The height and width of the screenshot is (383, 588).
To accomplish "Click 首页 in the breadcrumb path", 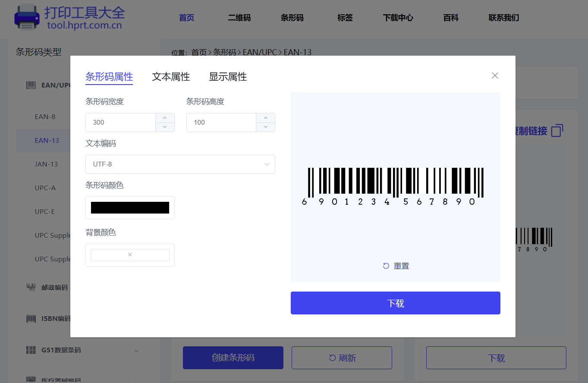I will (x=199, y=52).
